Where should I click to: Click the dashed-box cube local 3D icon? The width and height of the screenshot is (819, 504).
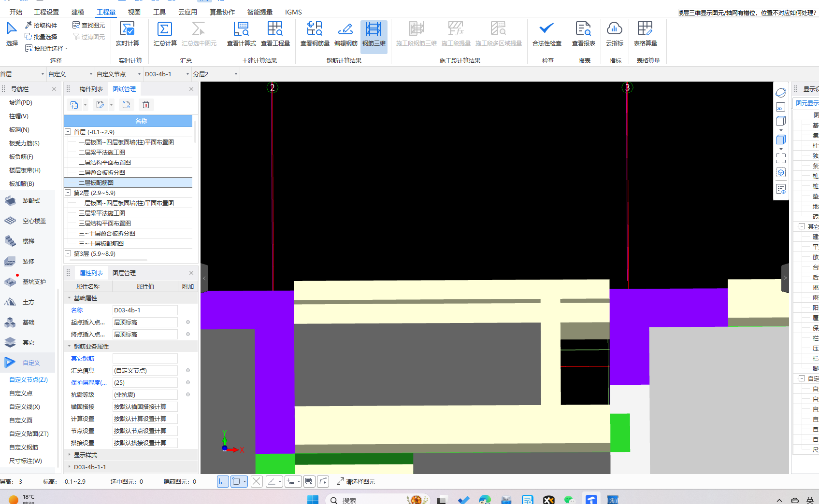[780, 173]
